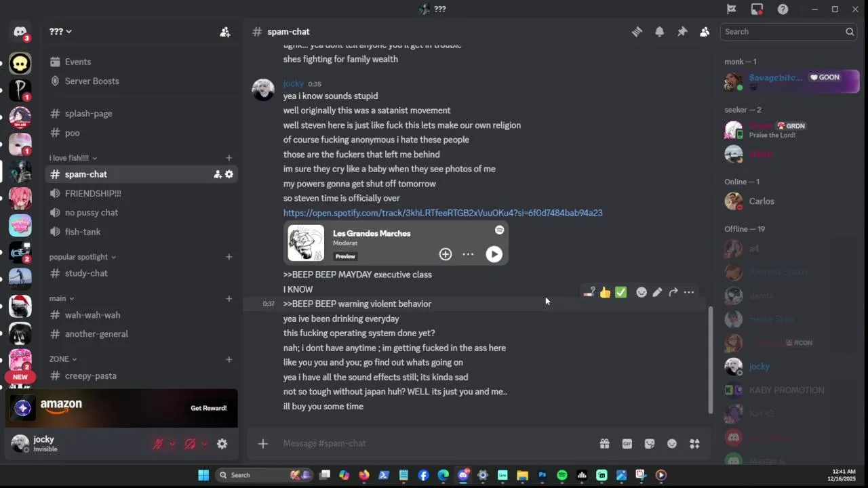Join no pussy chat voice channel
The height and width of the screenshot is (488, 868).
(x=141, y=212)
